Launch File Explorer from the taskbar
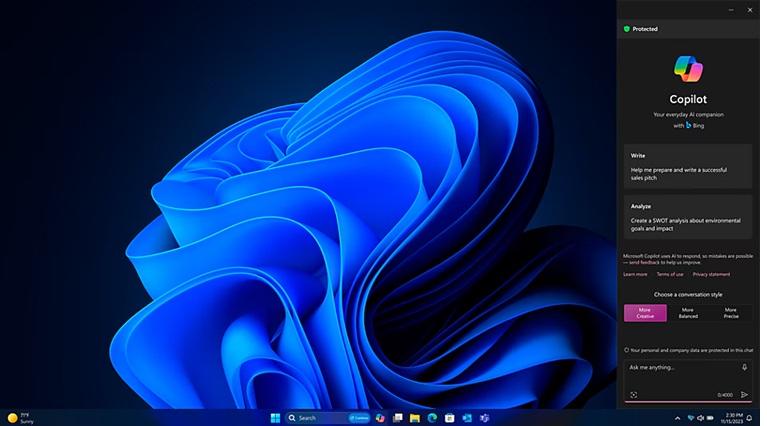The width and height of the screenshot is (767, 426). point(415,418)
